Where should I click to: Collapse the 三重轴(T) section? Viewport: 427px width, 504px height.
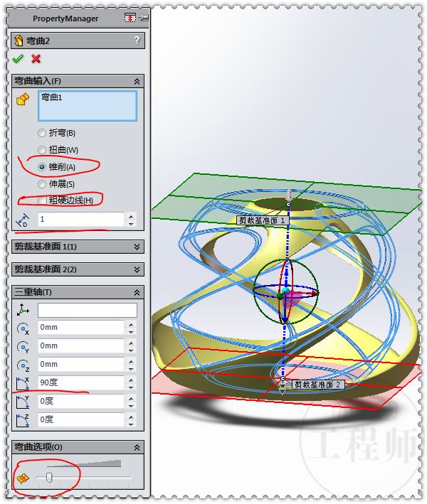pyautogui.click(x=137, y=292)
